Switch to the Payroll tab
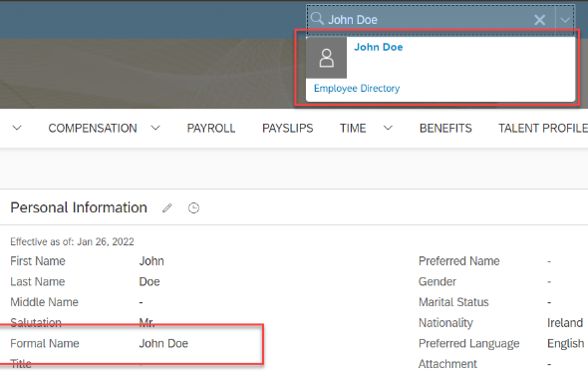The width and height of the screenshot is (588, 381). coord(211,129)
